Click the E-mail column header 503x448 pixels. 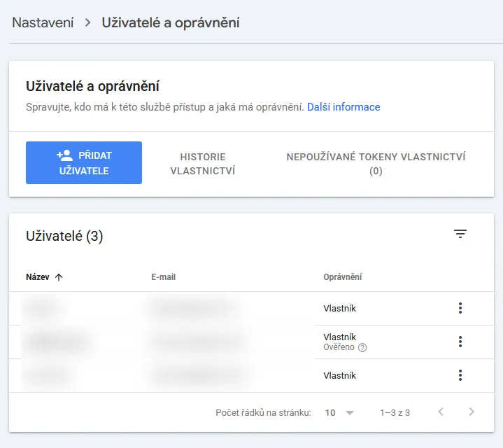(163, 277)
